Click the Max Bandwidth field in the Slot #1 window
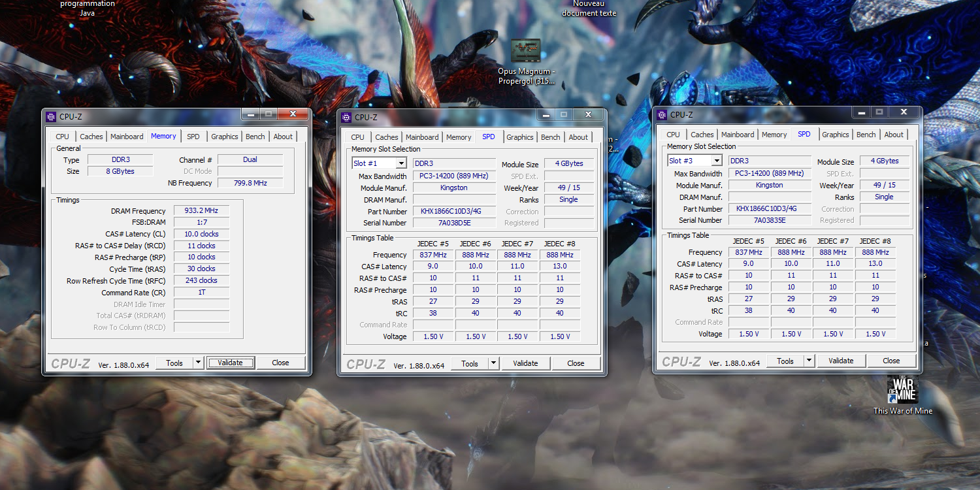Image resolution: width=980 pixels, height=490 pixels. point(454,176)
